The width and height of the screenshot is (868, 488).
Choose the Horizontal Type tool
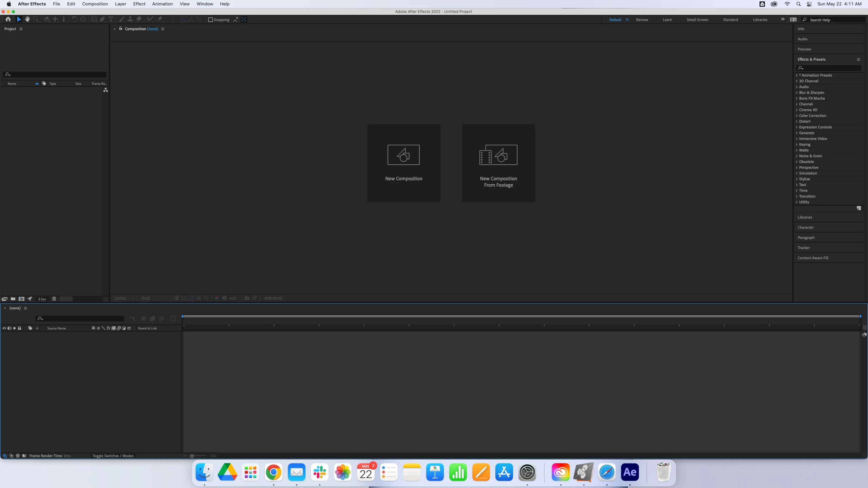click(x=111, y=19)
